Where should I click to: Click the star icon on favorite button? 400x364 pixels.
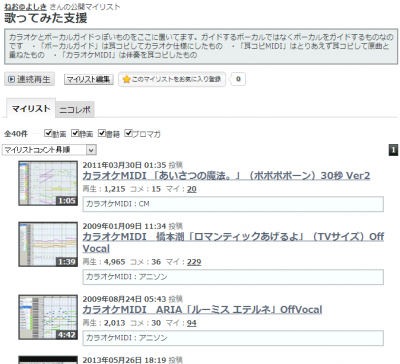[126, 79]
